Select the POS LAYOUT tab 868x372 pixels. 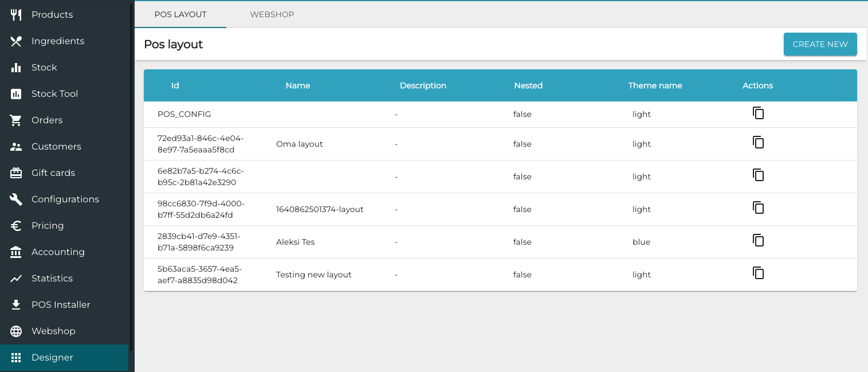point(180,14)
